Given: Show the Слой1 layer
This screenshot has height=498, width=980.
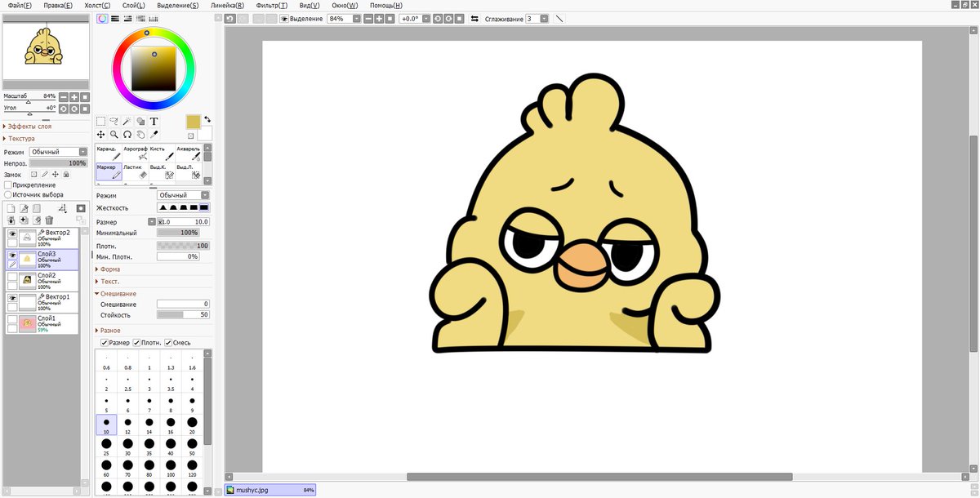Looking at the screenshot, I should click(x=12, y=319).
